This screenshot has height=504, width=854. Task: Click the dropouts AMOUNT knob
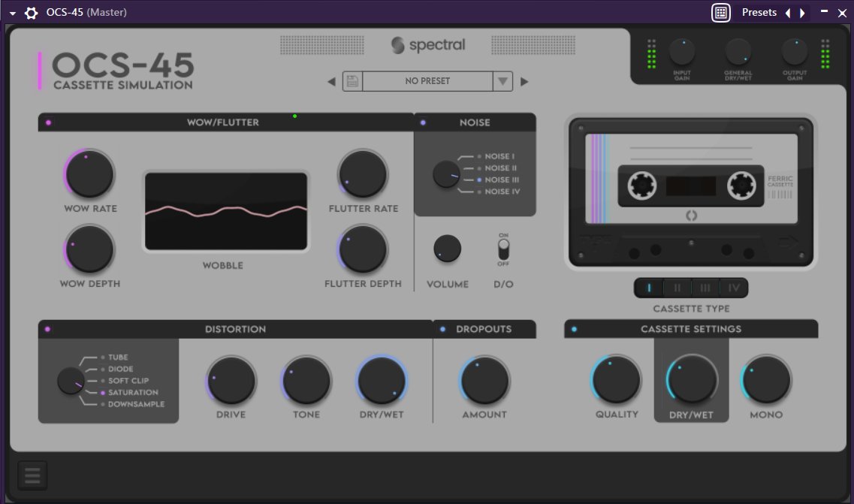484,380
